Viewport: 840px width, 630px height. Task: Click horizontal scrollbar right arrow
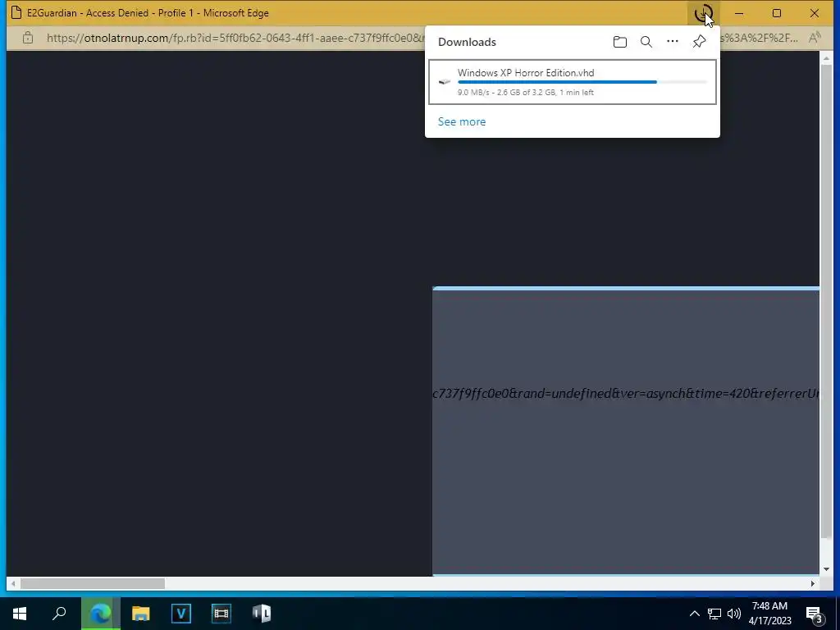[x=813, y=583]
